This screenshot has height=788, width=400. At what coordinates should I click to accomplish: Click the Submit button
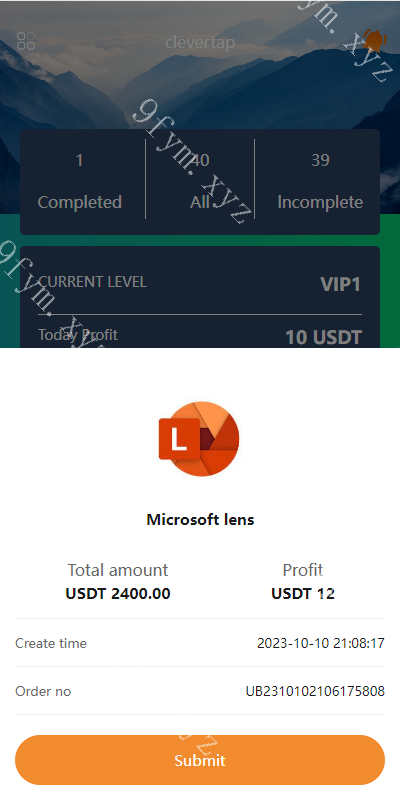tap(200, 760)
